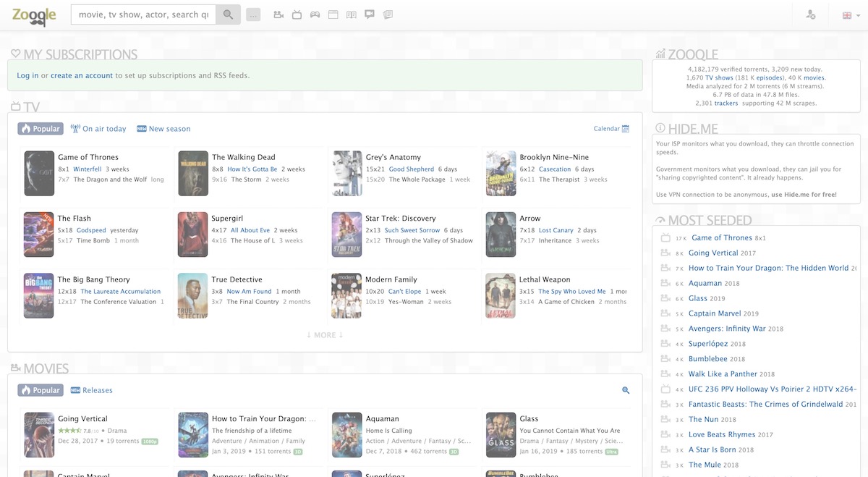Click the create an account link
Image resolution: width=868 pixels, height=477 pixels.
(x=82, y=75)
